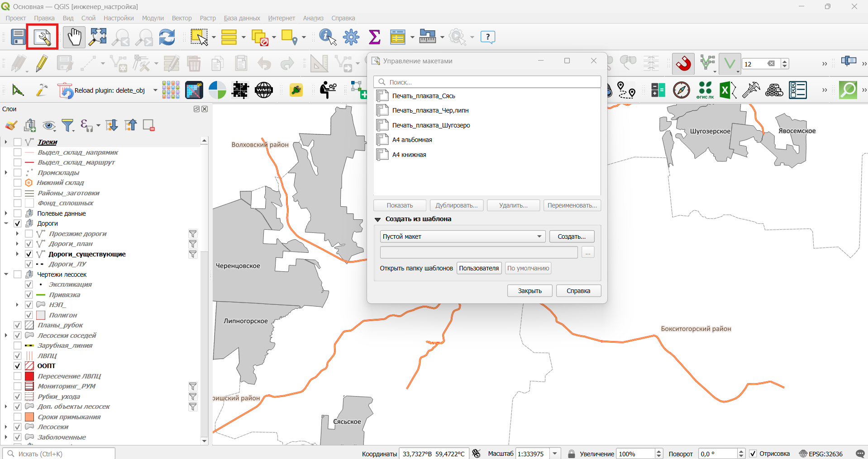The height and width of the screenshot is (459, 868).
Task: Select the Pan Map hand tool
Action: 74,37
